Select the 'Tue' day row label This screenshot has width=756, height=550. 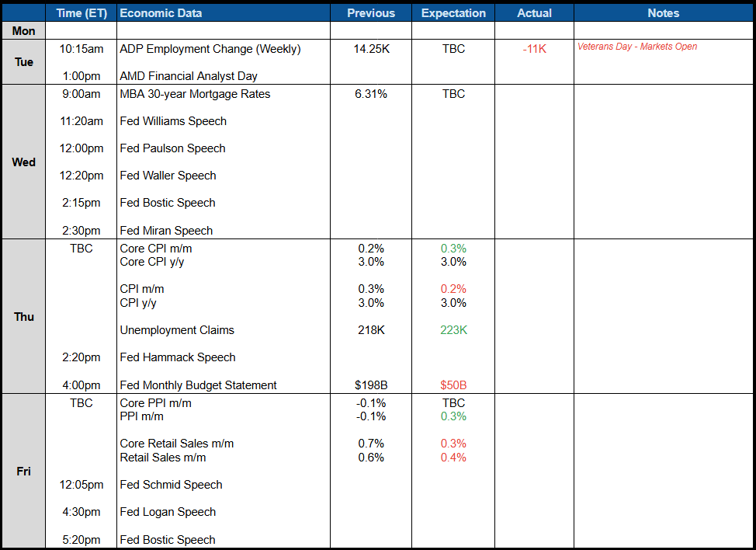pos(23,61)
